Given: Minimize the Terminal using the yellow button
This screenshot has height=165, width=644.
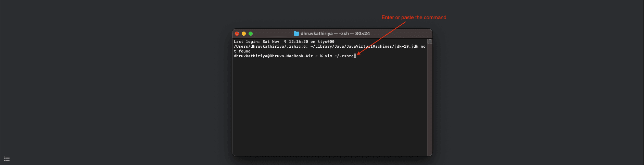Looking at the screenshot, I should coord(244,34).
